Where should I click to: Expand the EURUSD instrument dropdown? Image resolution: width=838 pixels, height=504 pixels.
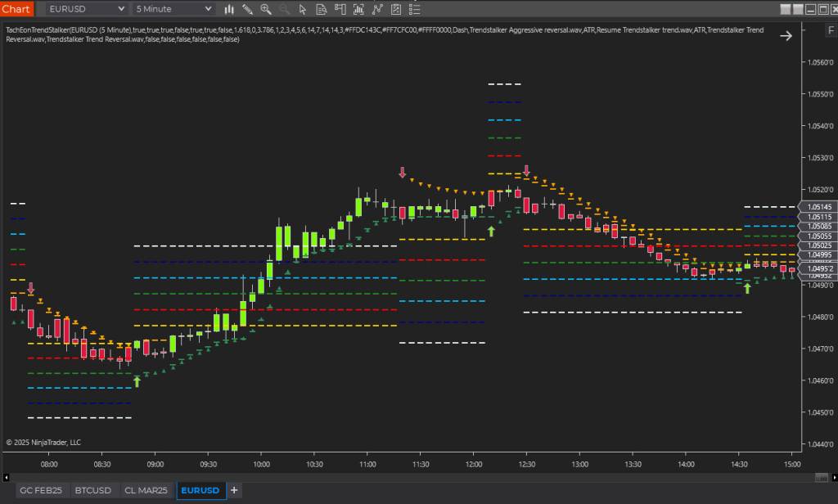click(120, 10)
